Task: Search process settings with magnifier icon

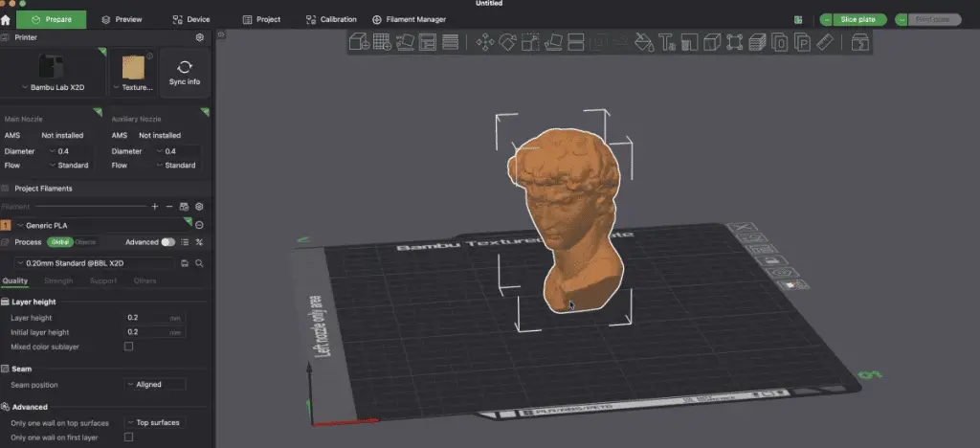Action: coord(199,263)
